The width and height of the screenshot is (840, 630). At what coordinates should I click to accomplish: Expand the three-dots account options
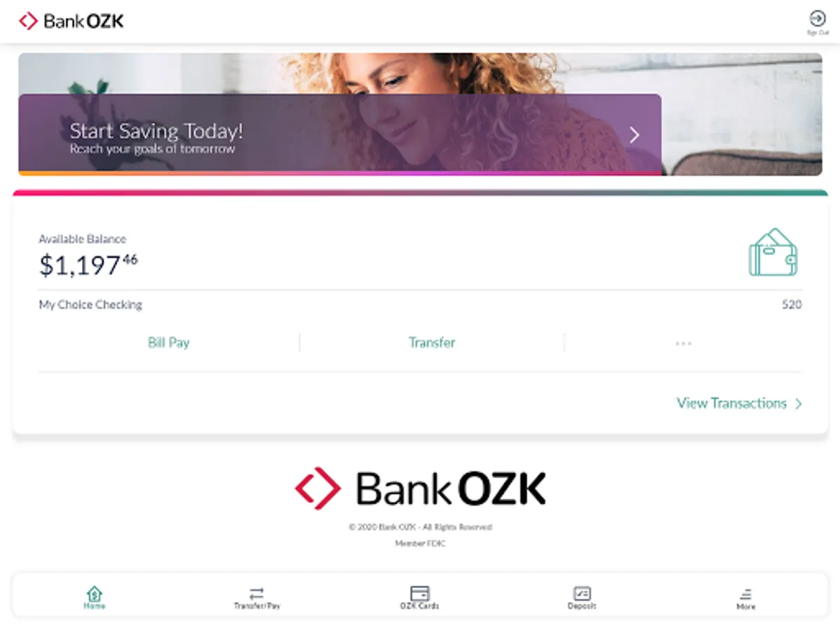tap(683, 343)
